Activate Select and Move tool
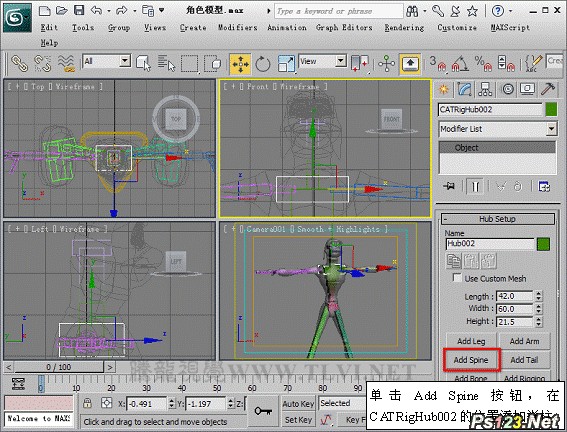Image resolution: width=567 pixels, height=432 pixels. (x=240, y=64)
